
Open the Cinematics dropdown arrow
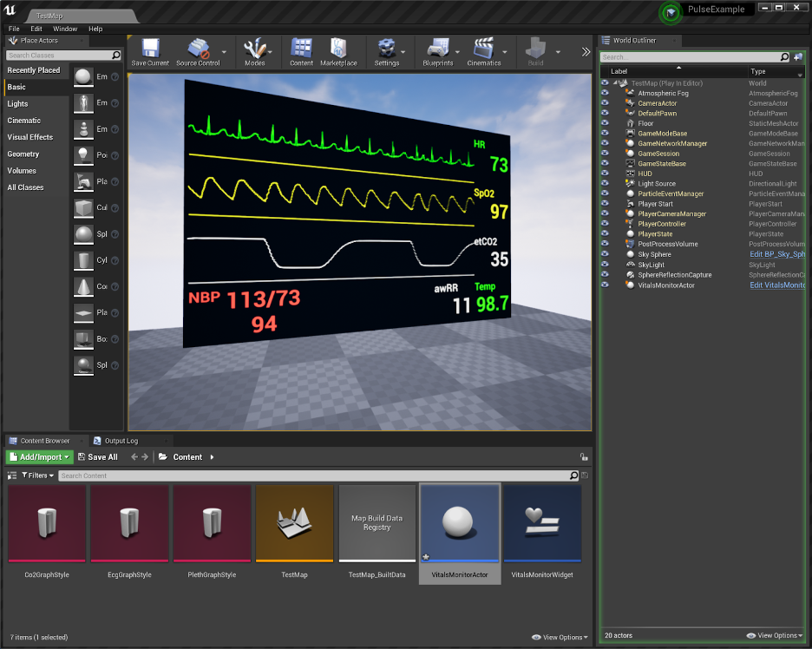point(504,52)
